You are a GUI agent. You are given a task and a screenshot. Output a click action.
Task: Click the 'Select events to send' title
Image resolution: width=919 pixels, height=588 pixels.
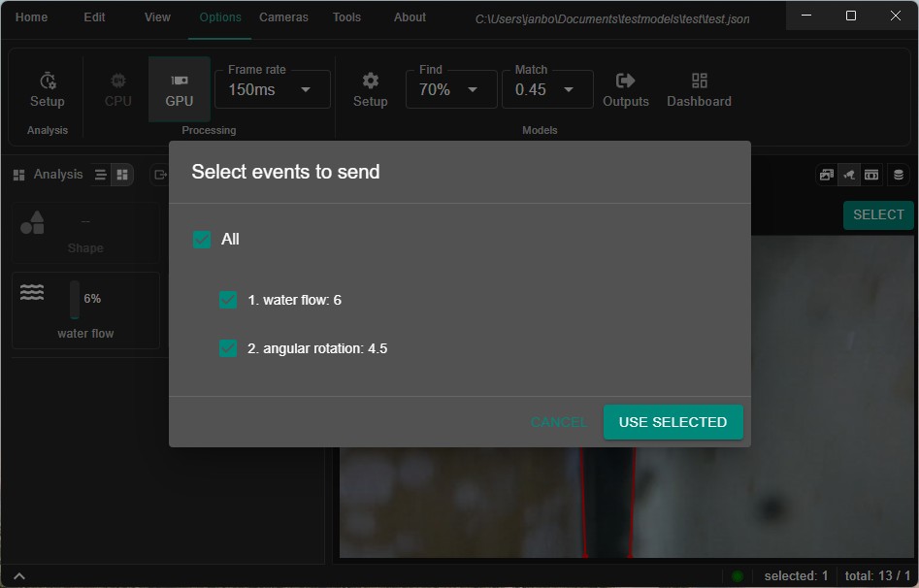(285, 172)
